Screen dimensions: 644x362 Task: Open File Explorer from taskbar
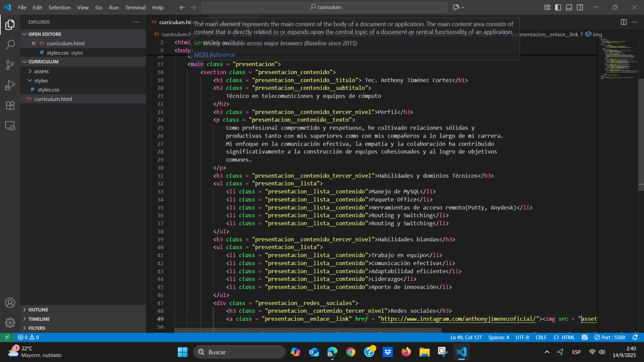pos(424,352)
